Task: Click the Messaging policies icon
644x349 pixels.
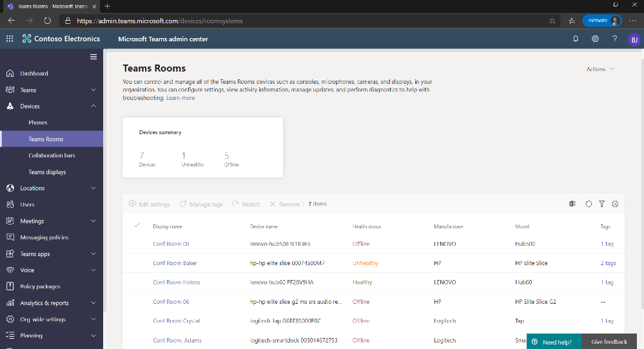Action: pos(10,237)
